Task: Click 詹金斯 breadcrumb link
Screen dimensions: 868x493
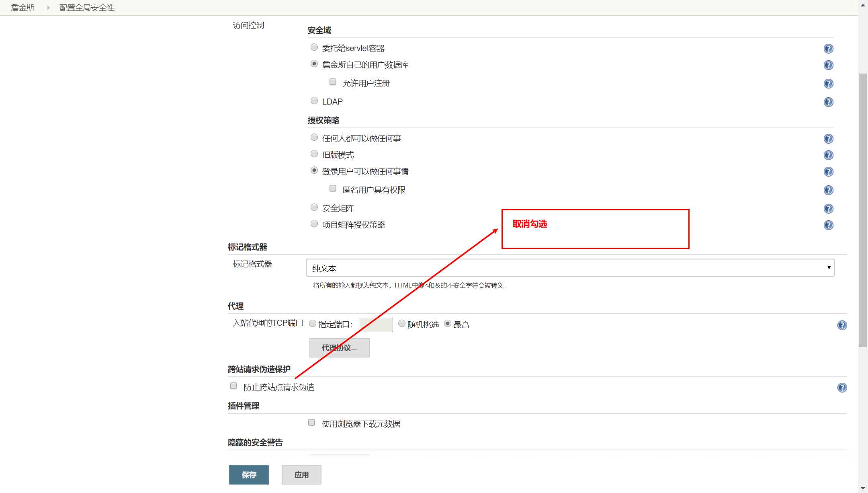Action: tap(23, 8)
